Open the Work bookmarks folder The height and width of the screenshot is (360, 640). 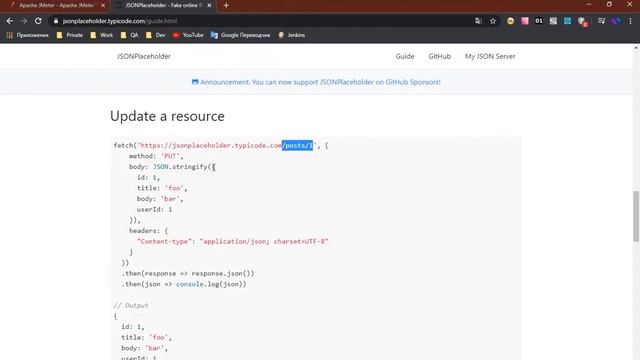102,35
